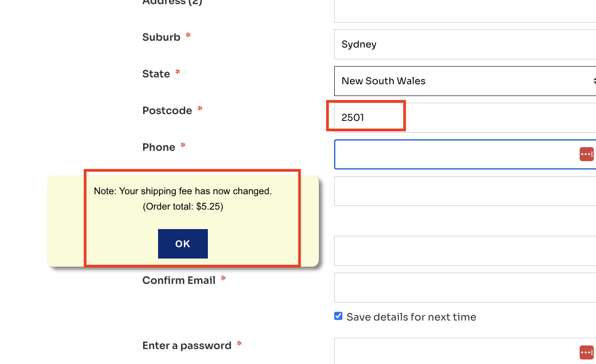This screenshot has width=596, height=364.
Task: Click the 'Enter a password' label text
Action: (187, 346)
